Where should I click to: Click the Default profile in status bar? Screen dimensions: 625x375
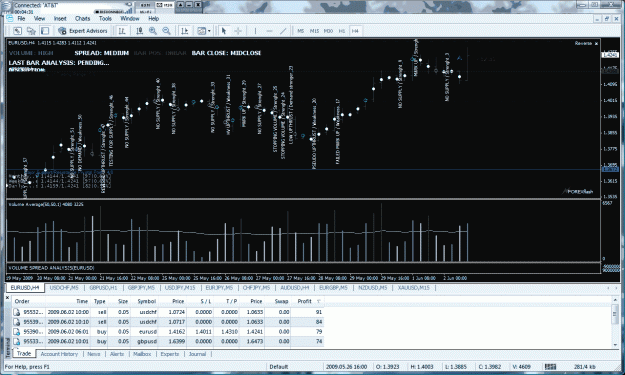279,367
